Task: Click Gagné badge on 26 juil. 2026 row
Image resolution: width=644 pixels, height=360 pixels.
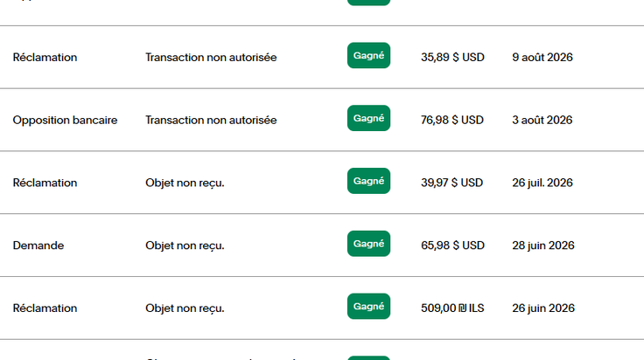Action: 368,181
